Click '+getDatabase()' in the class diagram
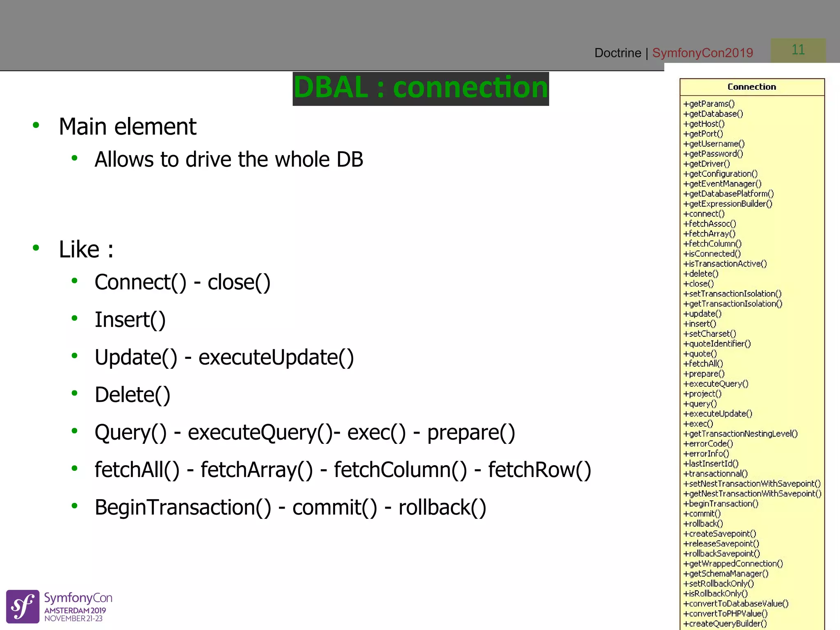Viewport: 840px width, 630px height. [x=713, y=114]
